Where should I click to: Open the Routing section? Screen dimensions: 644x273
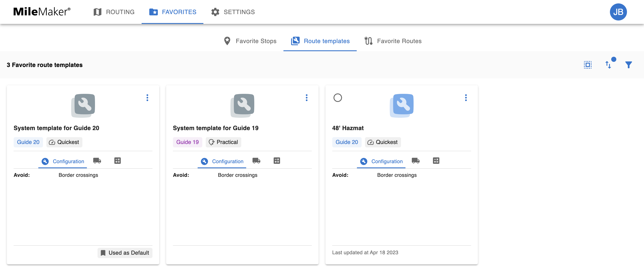(114, 12)
